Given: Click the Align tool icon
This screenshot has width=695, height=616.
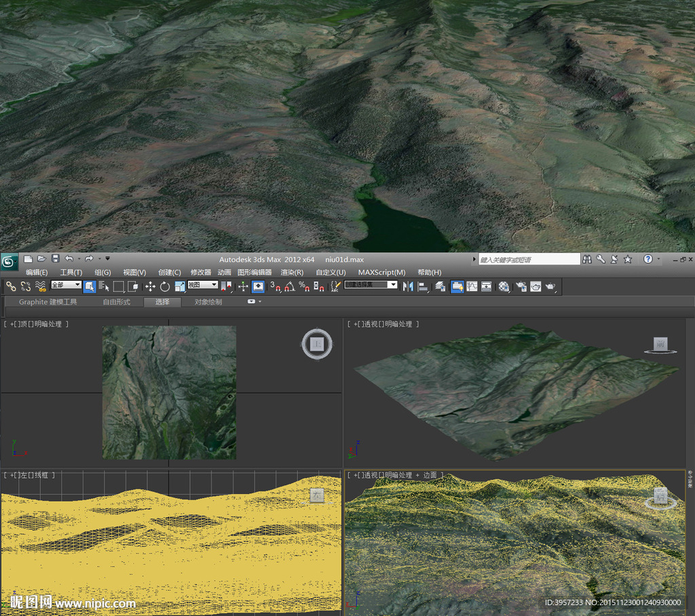Looking at the screenshot, I should click(x=423, y=287).
